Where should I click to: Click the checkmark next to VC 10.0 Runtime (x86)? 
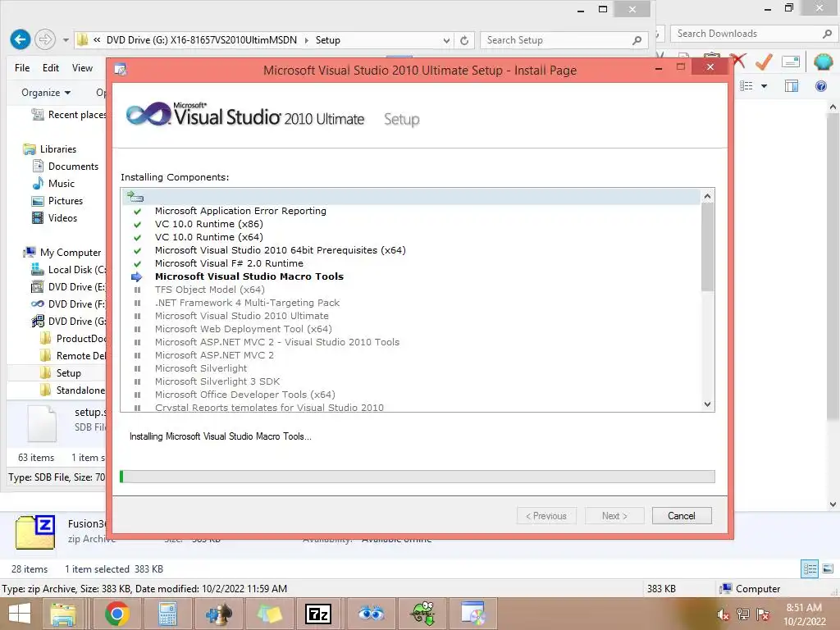tap(137, 225)
